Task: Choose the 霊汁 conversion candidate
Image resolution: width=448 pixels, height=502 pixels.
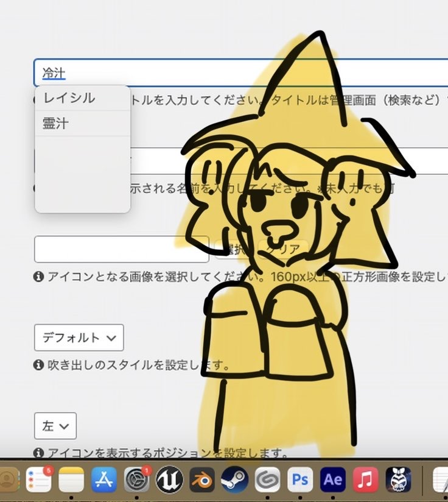Action: pos(56,124)
